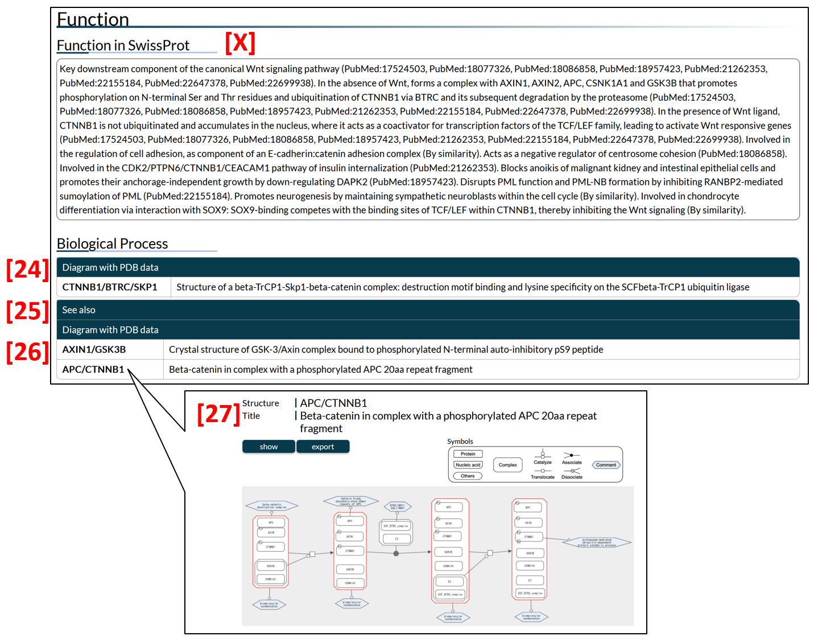Click the Nucleic acid symbol in the legend

(468, 465)
